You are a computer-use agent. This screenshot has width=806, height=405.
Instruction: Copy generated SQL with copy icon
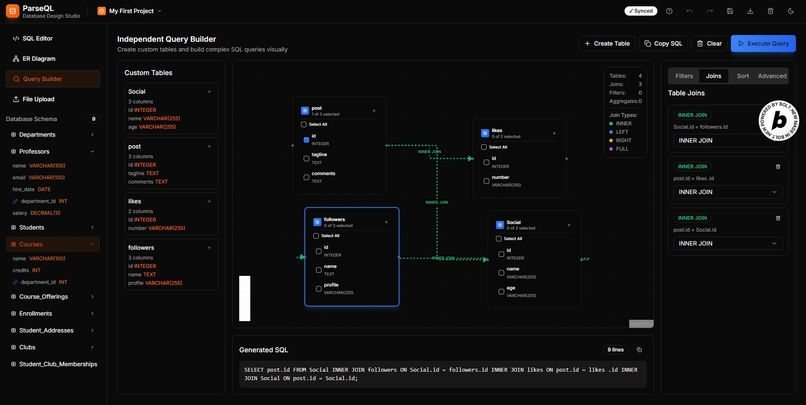pos(639,350)
